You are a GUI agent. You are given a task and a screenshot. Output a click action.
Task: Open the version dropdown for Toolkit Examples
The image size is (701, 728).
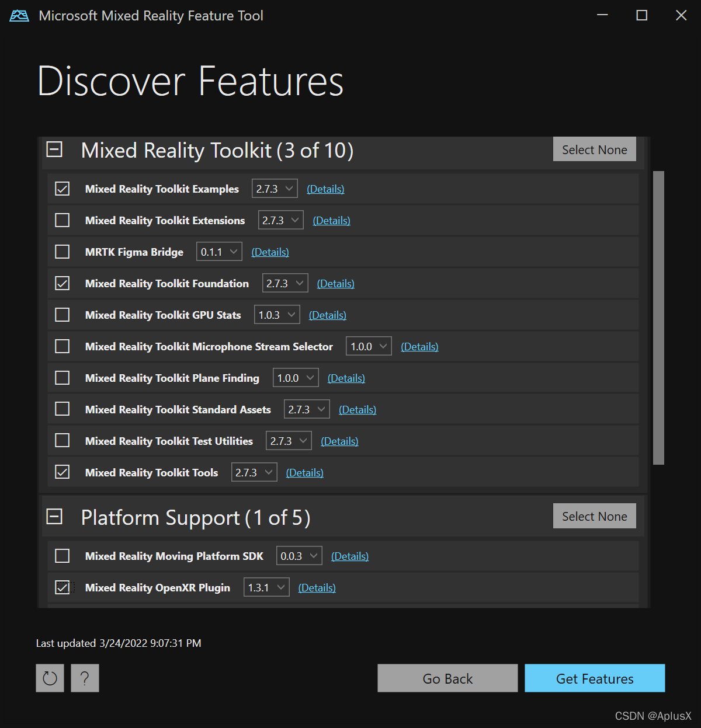pos(275,188)
